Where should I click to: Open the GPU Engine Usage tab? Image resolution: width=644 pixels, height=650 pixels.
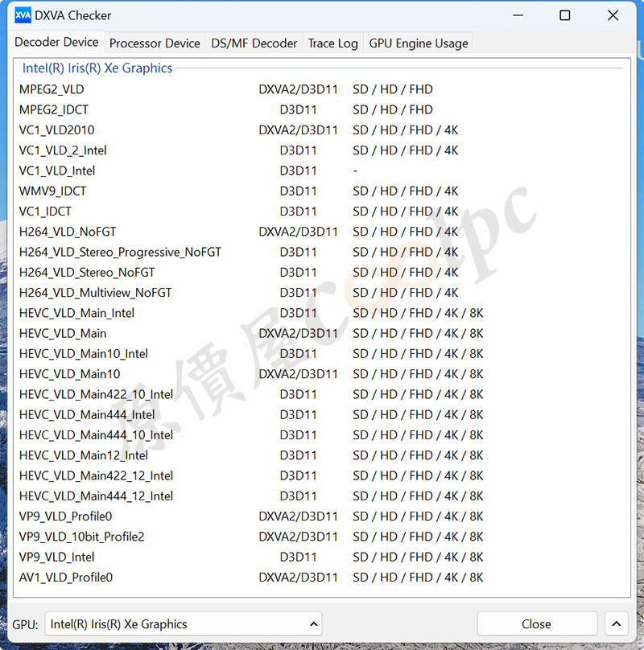[x=419, y=43]
